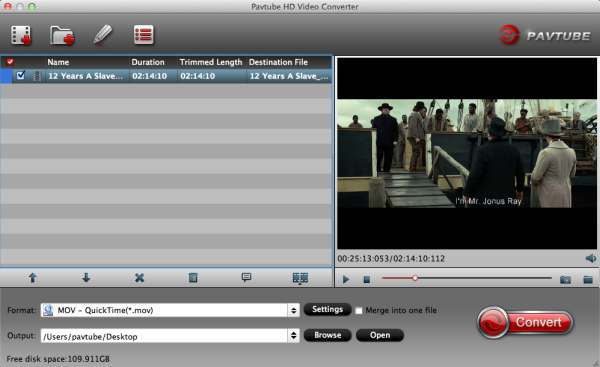The height and width of the screenshot is (367, 600).
Task: Uncheck the 12 Years A Slave file
Action: [x=21, y=75]
